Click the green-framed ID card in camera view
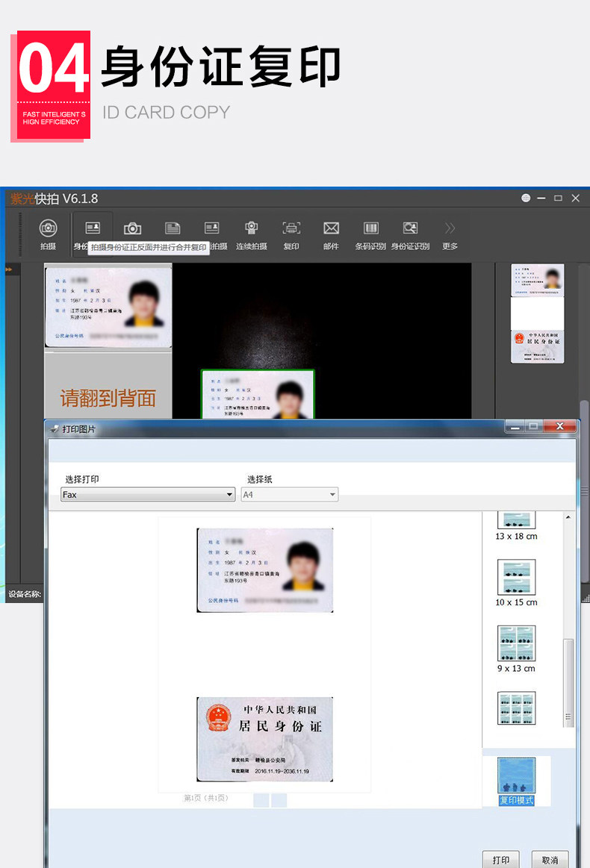 click(x=258, y=394)
